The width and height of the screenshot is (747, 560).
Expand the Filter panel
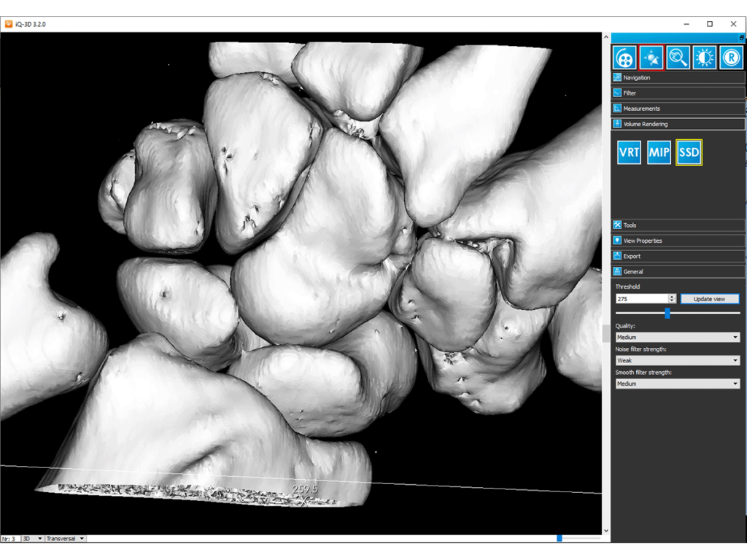pyautogui.click(x=678, y=93)
